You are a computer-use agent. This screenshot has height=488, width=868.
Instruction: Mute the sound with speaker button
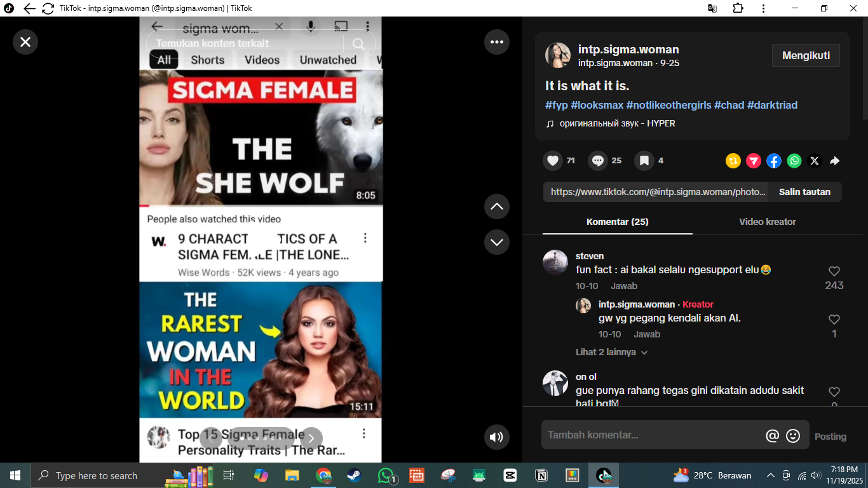click(x=496, y=437)
